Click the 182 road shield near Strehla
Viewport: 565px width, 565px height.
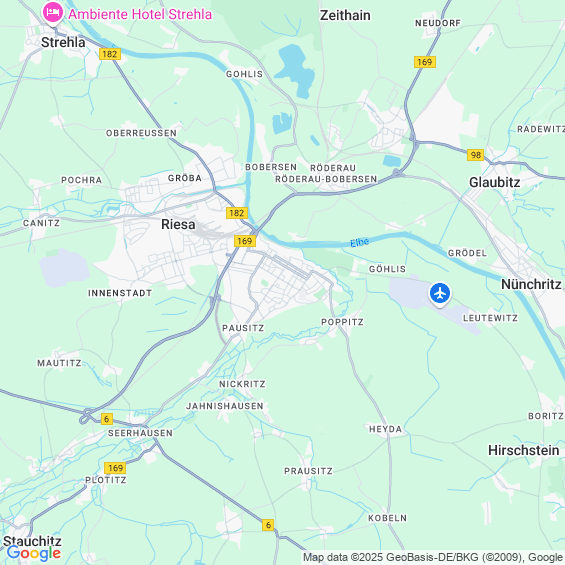tap(110, 54)
